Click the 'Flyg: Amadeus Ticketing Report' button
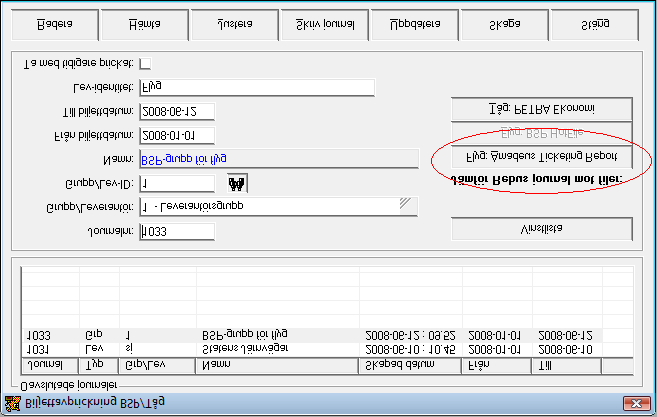The height and width of the screenshot is (417, 657). point(542,157)
